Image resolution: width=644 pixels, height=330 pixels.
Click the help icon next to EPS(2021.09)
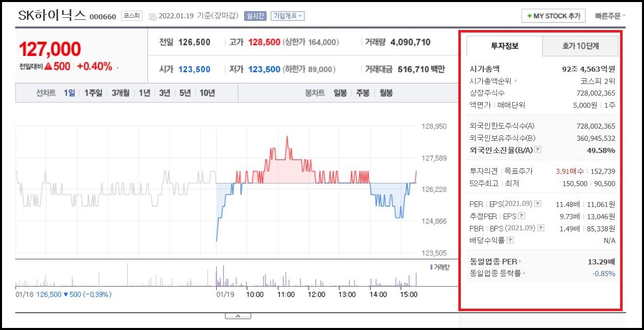tap(538, 204)
